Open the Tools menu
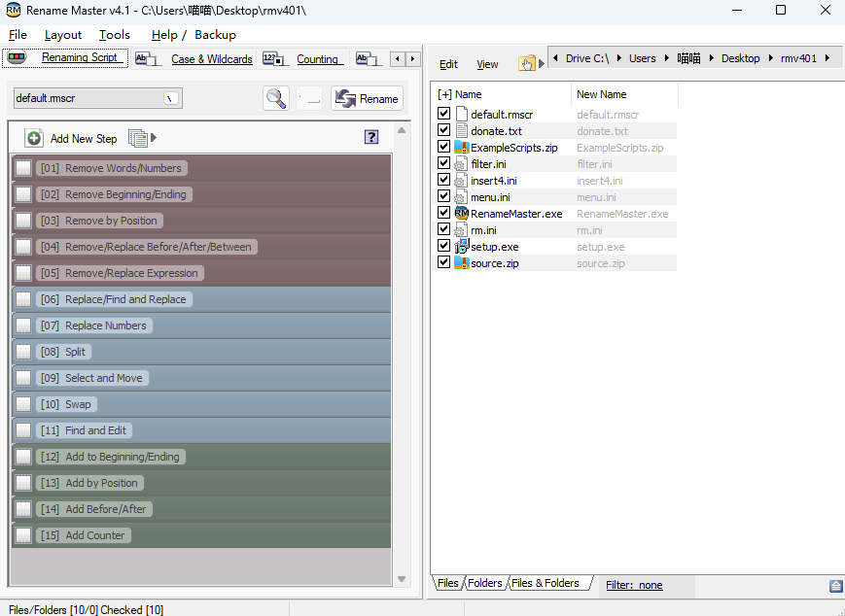845x616 pixels. [x=114, y=34]
